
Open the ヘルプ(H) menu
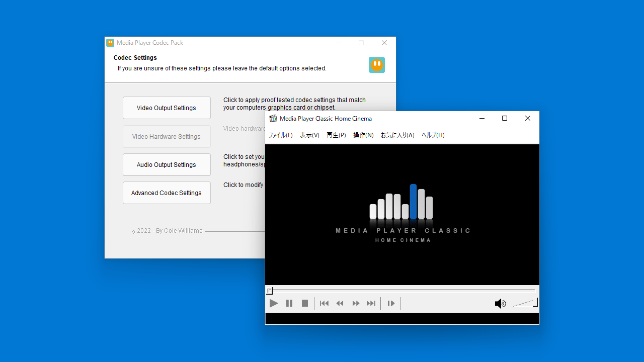tap(433, 135)
